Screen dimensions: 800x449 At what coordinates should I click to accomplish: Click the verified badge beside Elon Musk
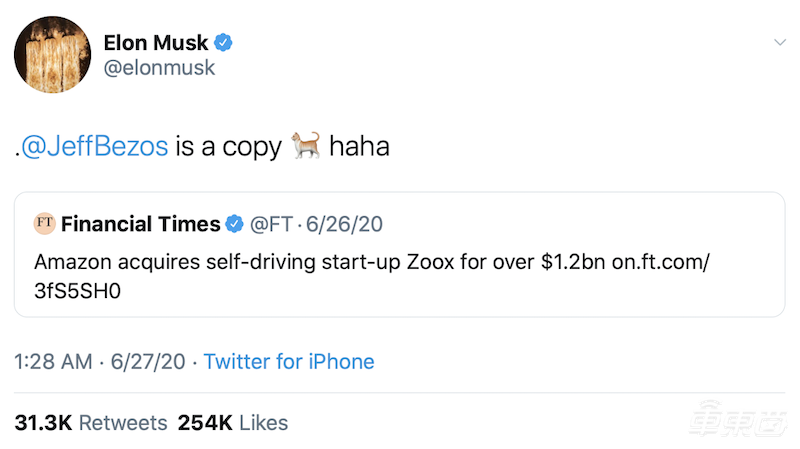coord(226,42)
